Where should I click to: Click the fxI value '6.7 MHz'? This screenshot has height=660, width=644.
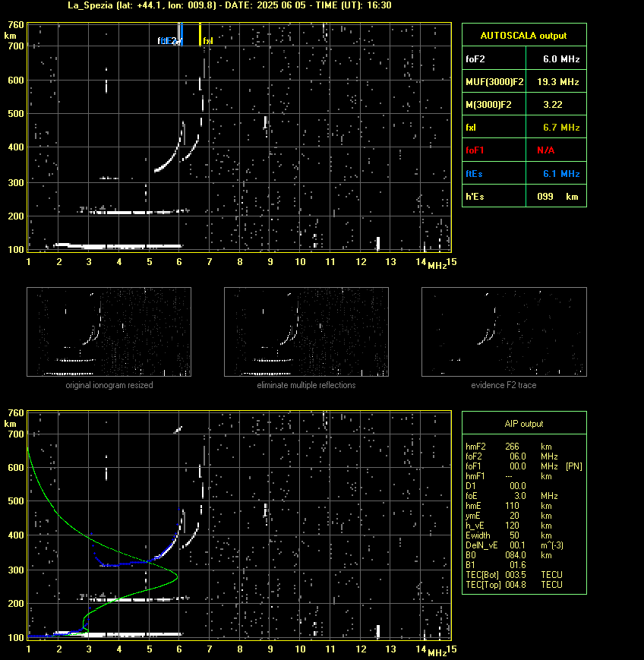pos(561,127)
